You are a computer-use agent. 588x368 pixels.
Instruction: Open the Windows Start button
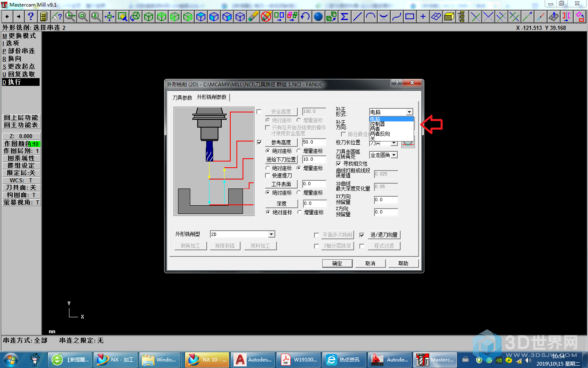click(11, 360)
